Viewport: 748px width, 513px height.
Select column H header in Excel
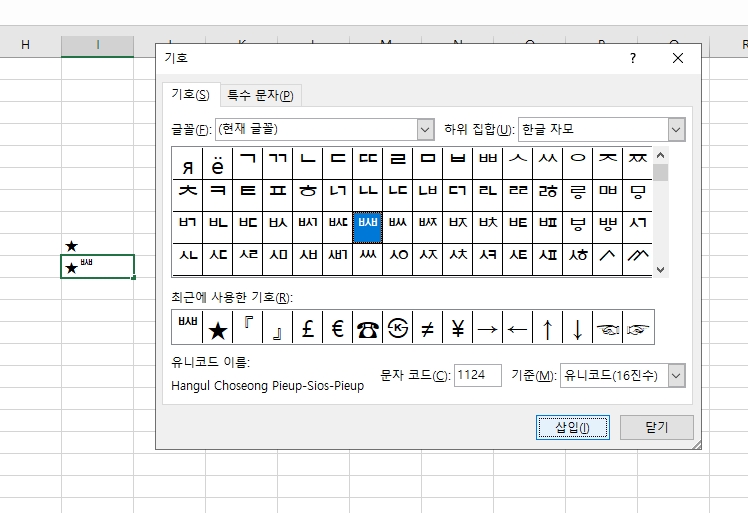pos(26,45)
